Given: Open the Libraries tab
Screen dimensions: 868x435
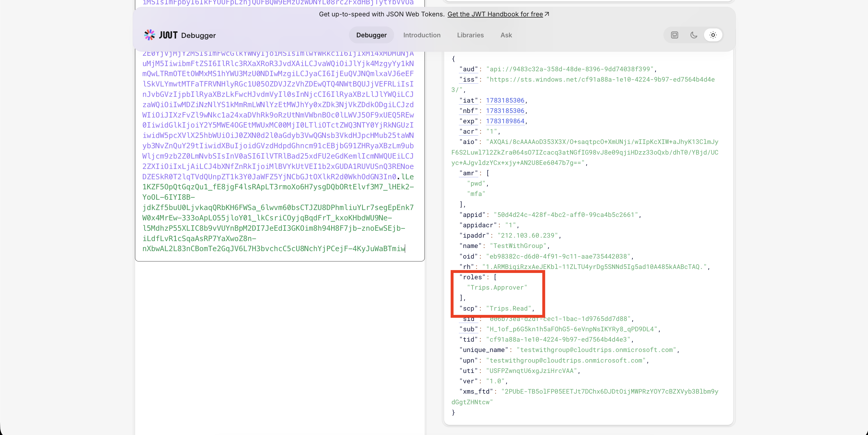Looking at the screenshot, I should (470, 35).
